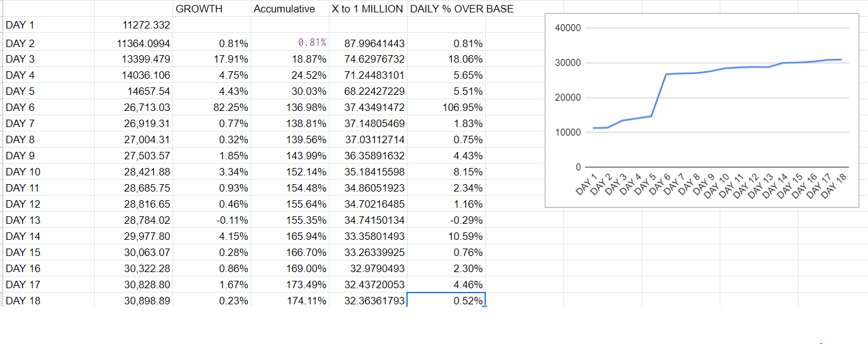Select cell containing 14036.106

(133, 75)
